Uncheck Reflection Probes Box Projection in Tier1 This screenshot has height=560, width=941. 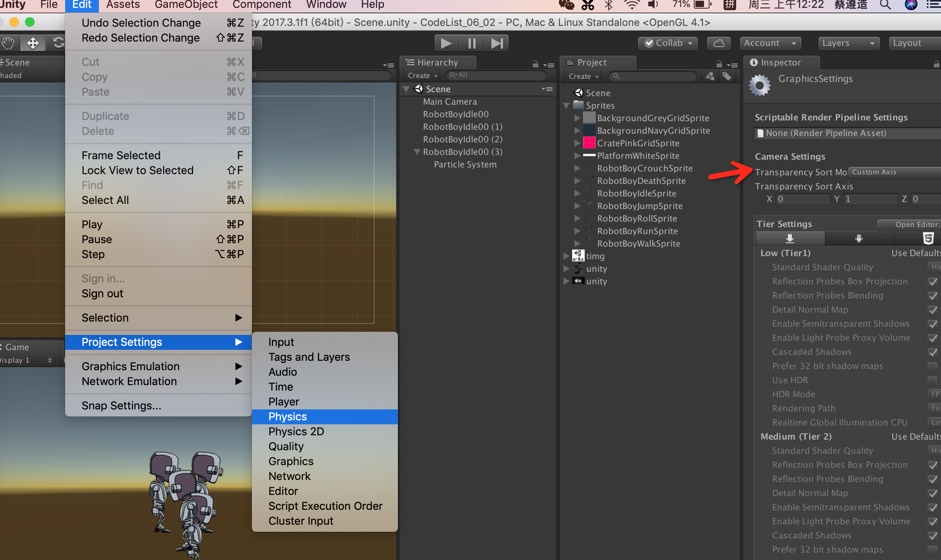(x=932, y=282)
